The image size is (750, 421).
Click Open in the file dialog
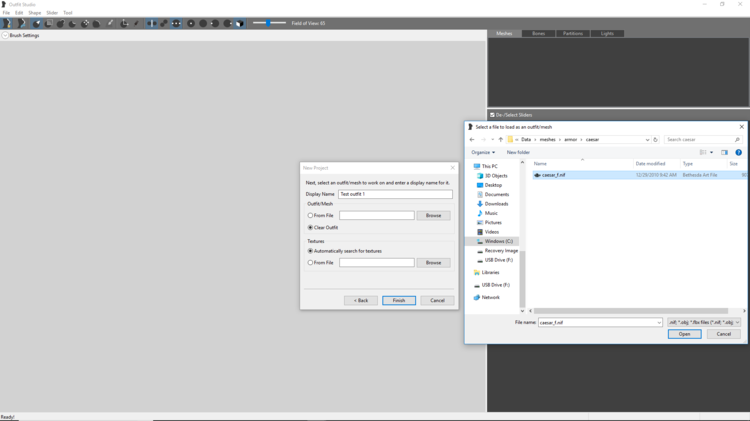point(684,334)
